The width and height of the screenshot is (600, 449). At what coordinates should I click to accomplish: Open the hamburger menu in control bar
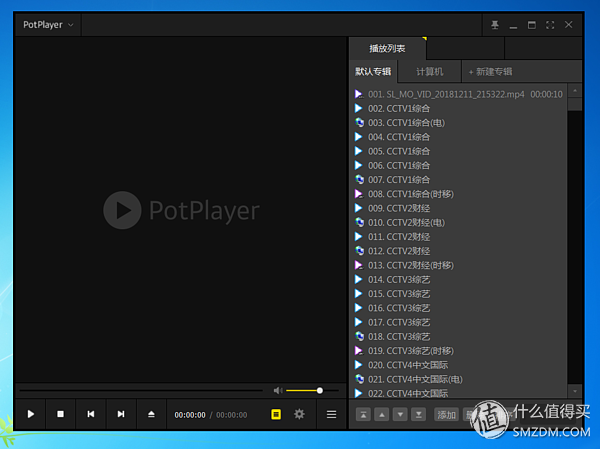pyautogui.click(x=330, y=414)
